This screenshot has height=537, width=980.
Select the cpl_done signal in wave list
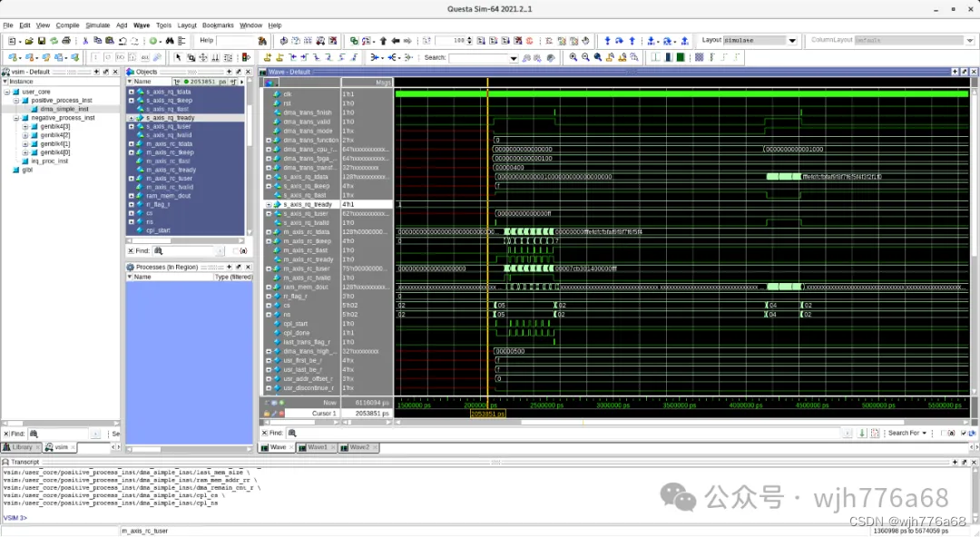coord(296,333)
